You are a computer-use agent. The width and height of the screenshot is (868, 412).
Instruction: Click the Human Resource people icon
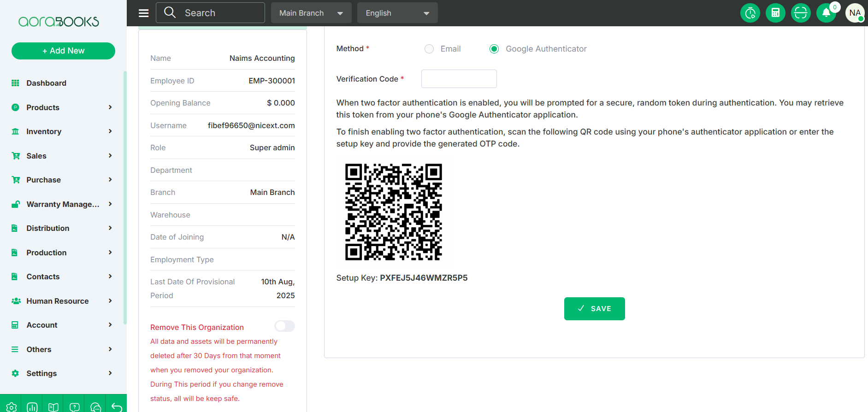(x=16, y=301)
